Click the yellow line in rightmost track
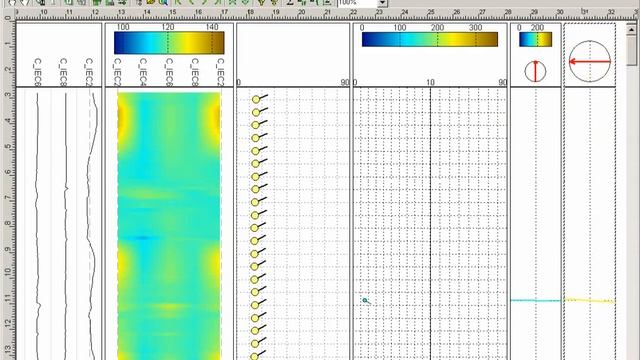Screen dimensions: 640x360 click(x=590, y=300)
